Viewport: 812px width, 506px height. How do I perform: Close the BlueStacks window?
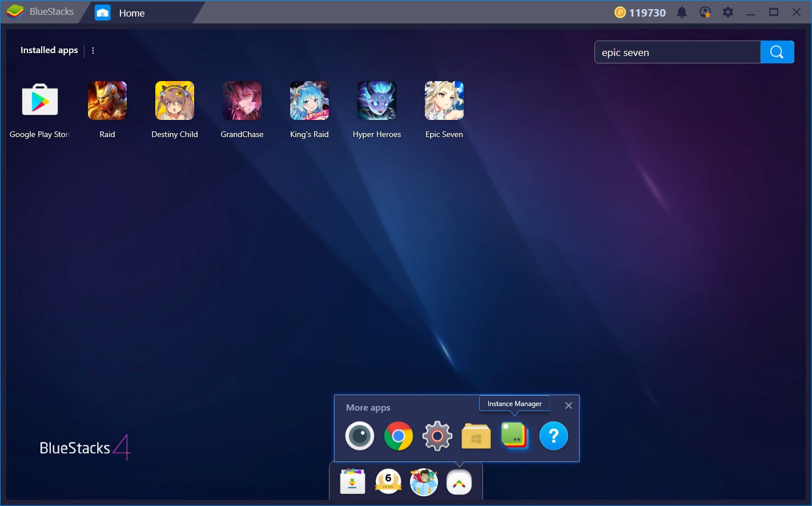(x=797, y=12)
